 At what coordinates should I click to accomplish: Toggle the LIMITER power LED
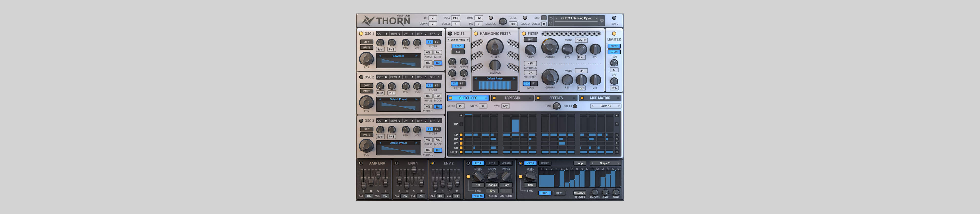click(x=614, y=34)
